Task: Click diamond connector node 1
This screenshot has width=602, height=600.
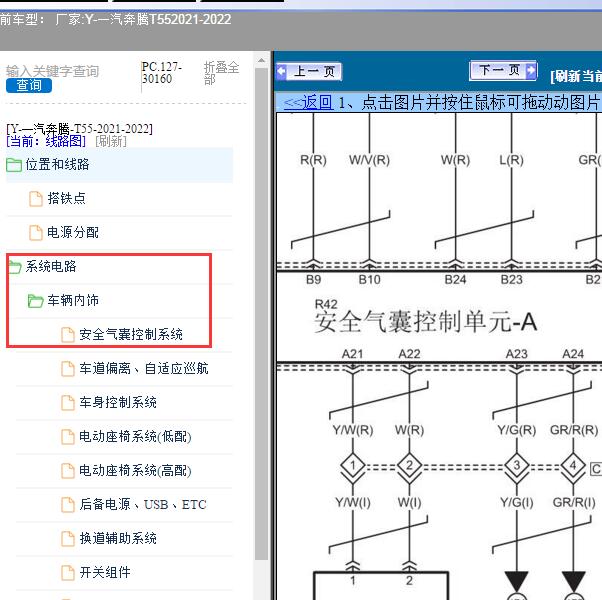Action: coord(352,466)
